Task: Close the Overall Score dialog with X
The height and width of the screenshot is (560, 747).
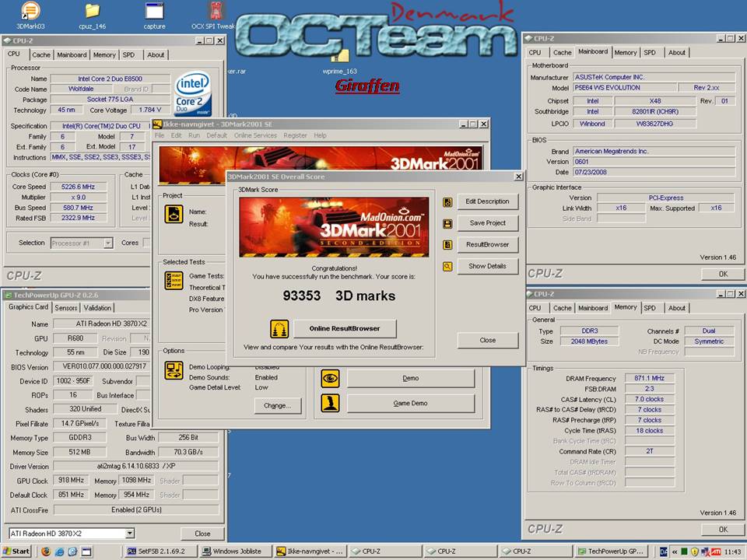Action: click(518, 177)
